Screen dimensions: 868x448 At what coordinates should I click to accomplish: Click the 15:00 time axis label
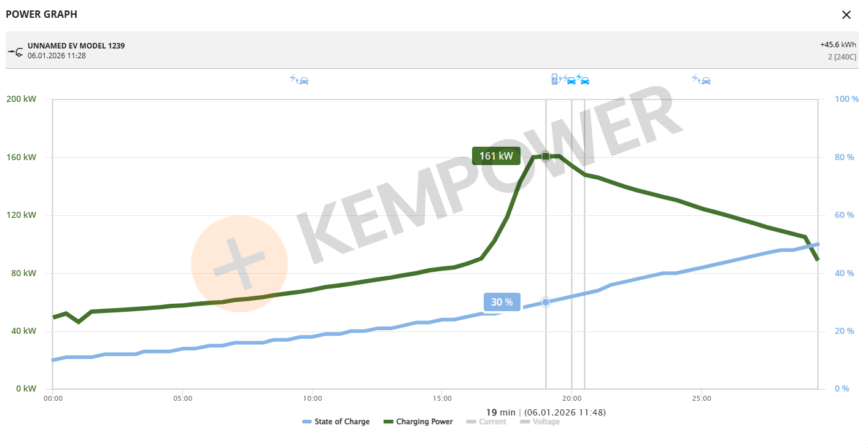[x=442, y=398]
